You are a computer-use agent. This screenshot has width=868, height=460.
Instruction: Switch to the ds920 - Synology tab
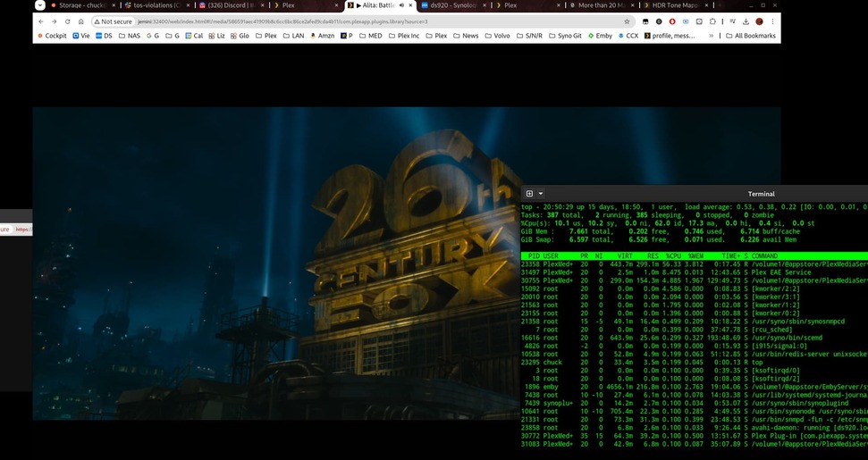click(x=453, y=5)
